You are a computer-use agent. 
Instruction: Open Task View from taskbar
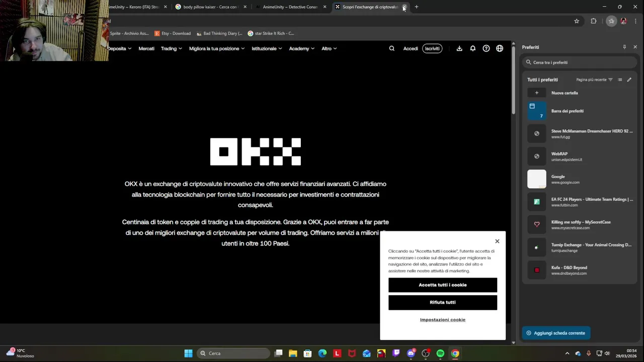(x=278, y=353)
